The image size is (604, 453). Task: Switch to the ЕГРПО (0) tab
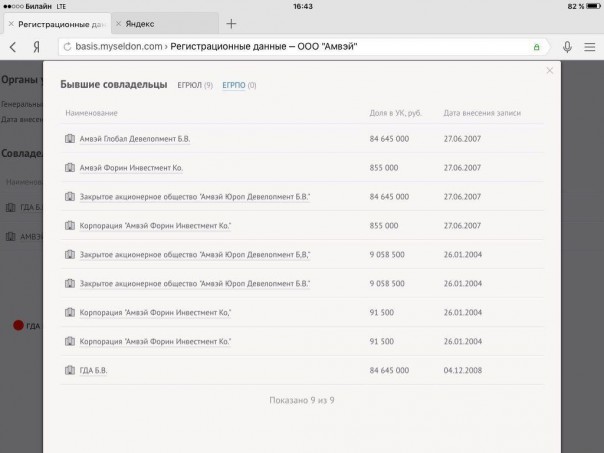239,86
